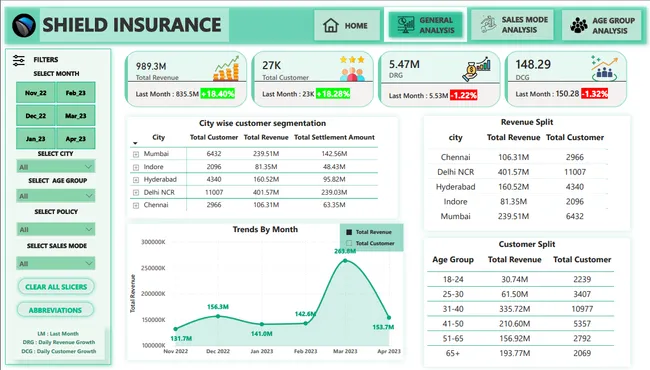Open the Select Age Group dropdown
Image resolution: width=650 pixels, height=370 pixels.
56,196
